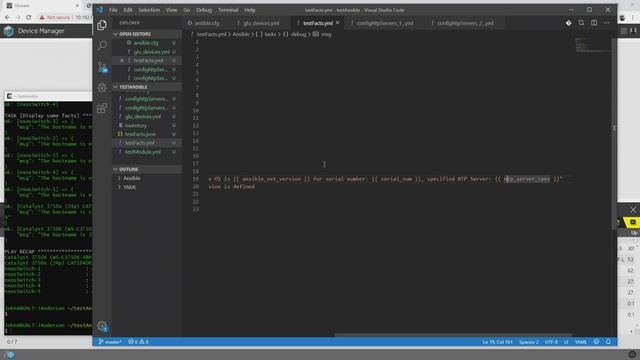Click the Ln/Col cursor position indicator
This screenshot has width=640, height=360.
click(497, 342)
